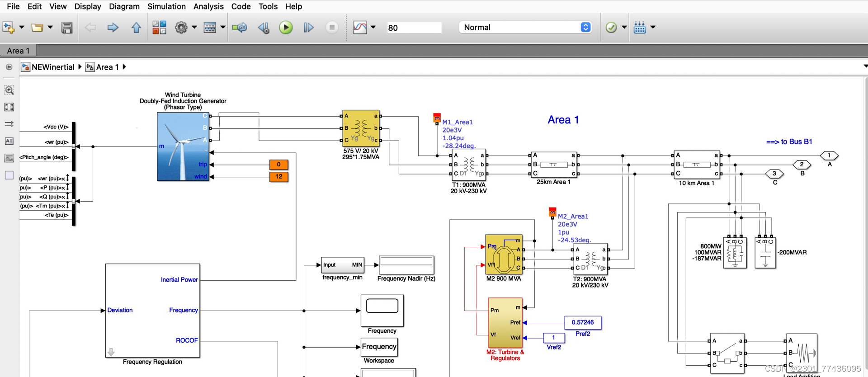This screenshot has width=868, height=377.
Task: Expand the Model Advisor dropdown arrow
Action: point(624,28)
